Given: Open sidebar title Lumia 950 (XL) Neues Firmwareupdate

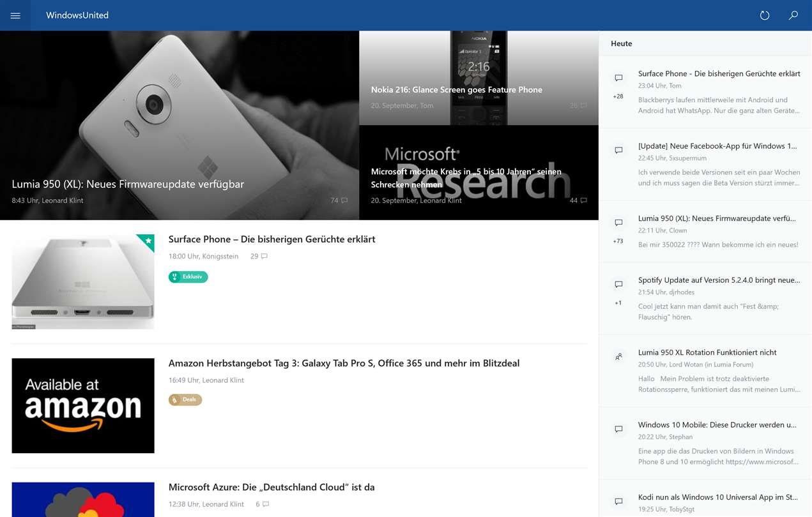Looking at the screenshot, I should tap(717, 218).
